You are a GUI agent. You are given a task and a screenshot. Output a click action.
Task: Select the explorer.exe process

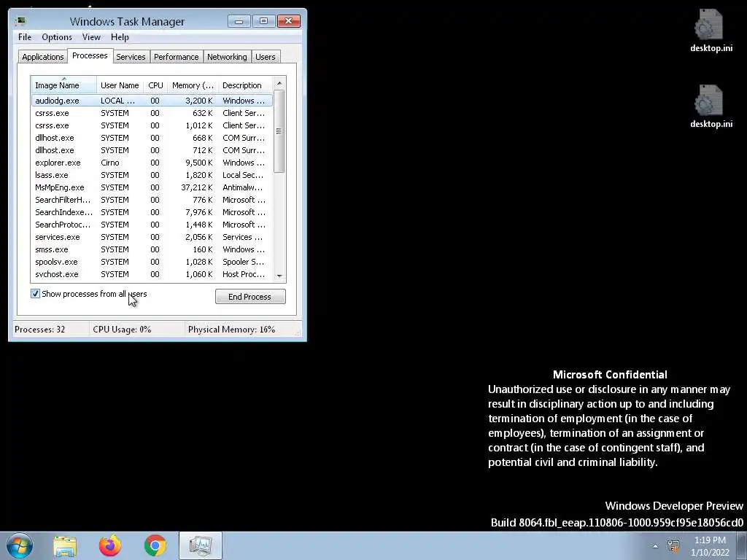[x=152, y=163]
